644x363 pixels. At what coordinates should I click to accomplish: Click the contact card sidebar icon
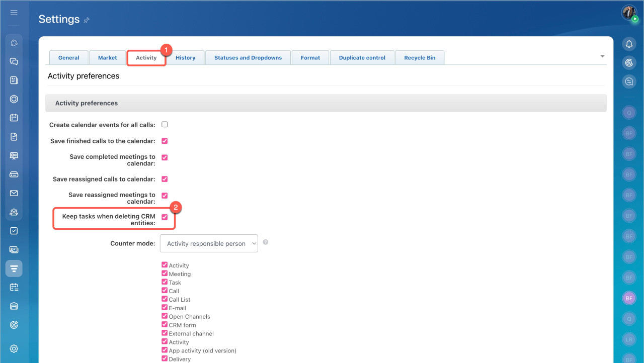coord(14,249)
